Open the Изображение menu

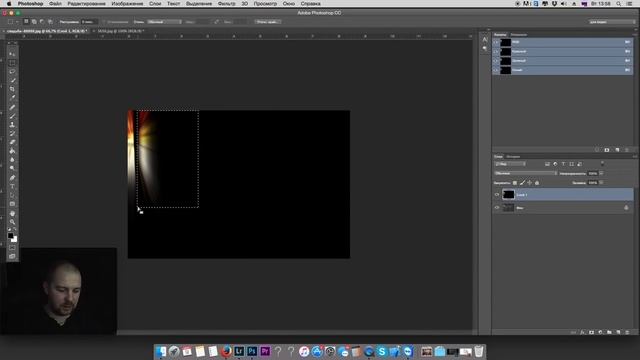click(x=127, y=4)
